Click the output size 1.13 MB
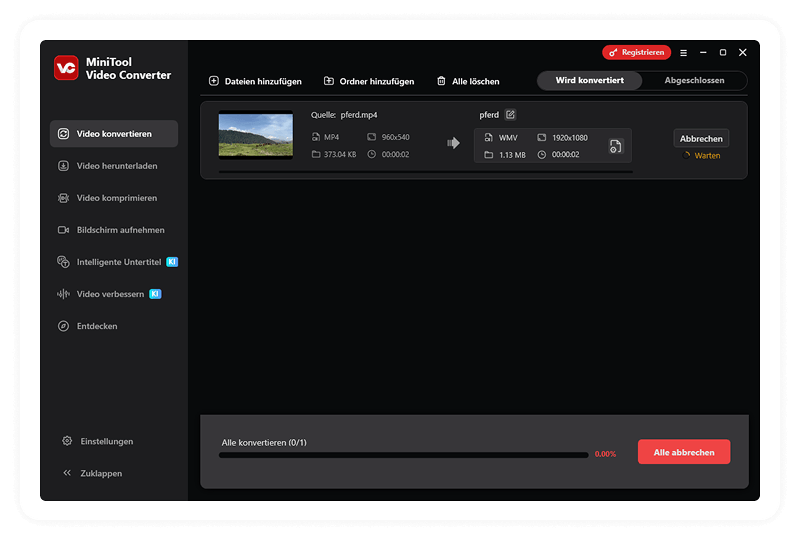Viewport: 800px width, 540px height. 512,155
